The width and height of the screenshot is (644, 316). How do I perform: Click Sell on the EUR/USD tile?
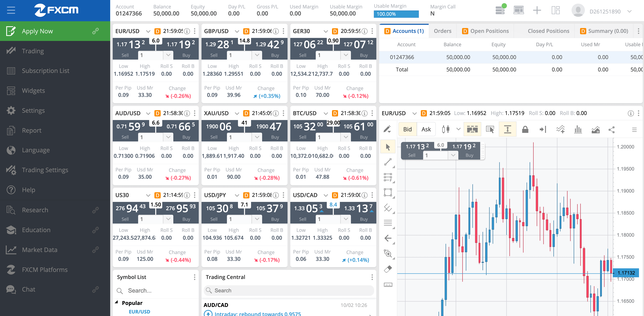125,49
